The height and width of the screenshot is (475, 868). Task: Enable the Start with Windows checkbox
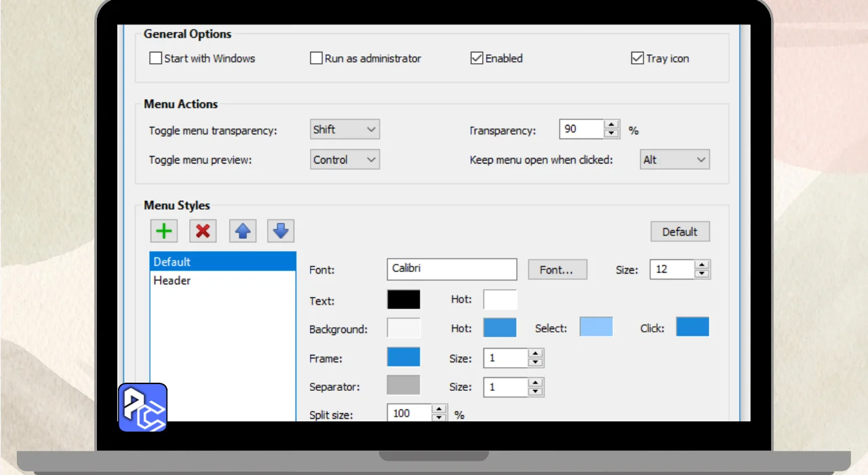[x=156, y=58]
